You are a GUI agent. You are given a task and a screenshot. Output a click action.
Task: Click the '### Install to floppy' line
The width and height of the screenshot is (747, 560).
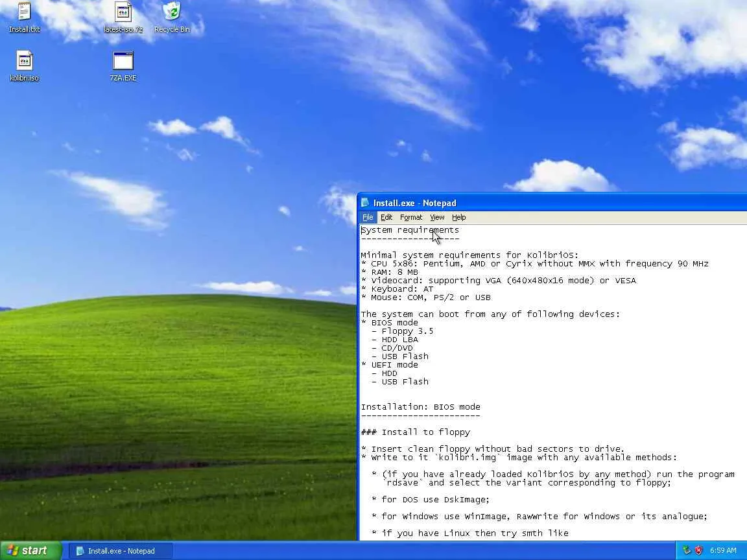(416, 432)
